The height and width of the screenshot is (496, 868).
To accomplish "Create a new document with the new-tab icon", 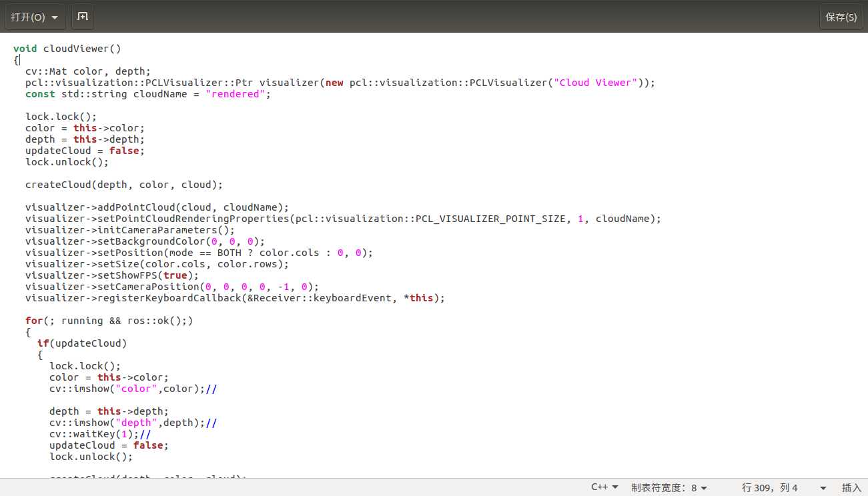I will click(x=83, y=17).
